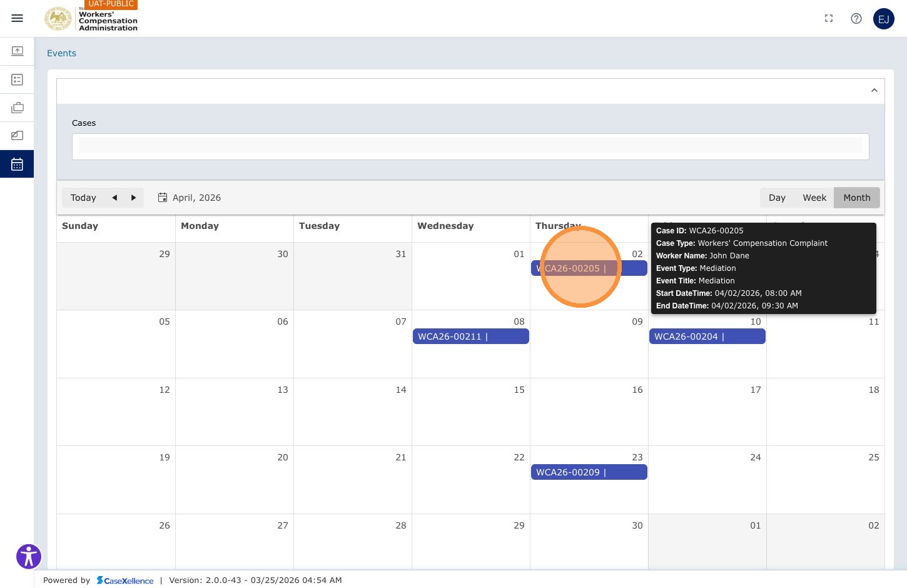The width and height of the screenshot is (907, 588).
Task: Click the Events breadcrumb link
Action: tap(61, 53)
